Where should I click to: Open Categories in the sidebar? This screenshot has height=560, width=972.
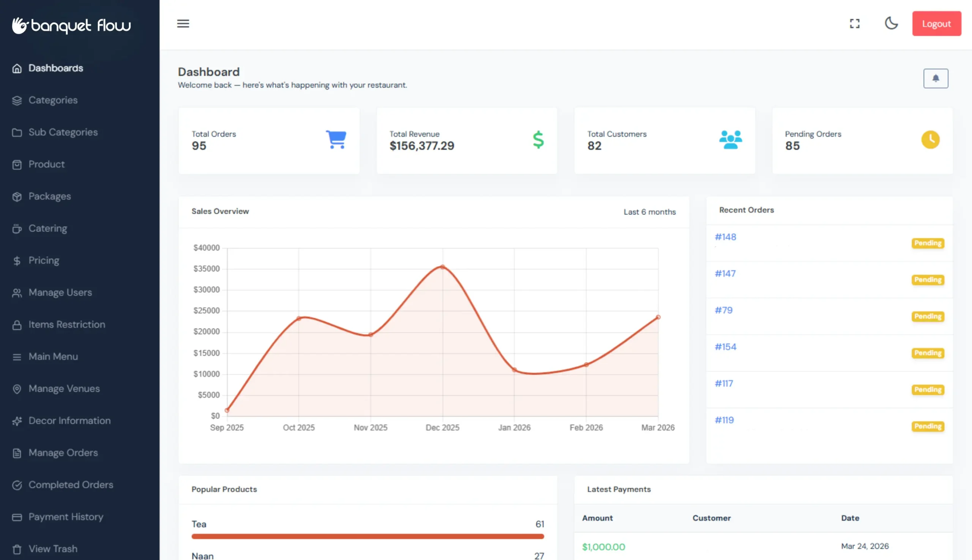[53, 100]
